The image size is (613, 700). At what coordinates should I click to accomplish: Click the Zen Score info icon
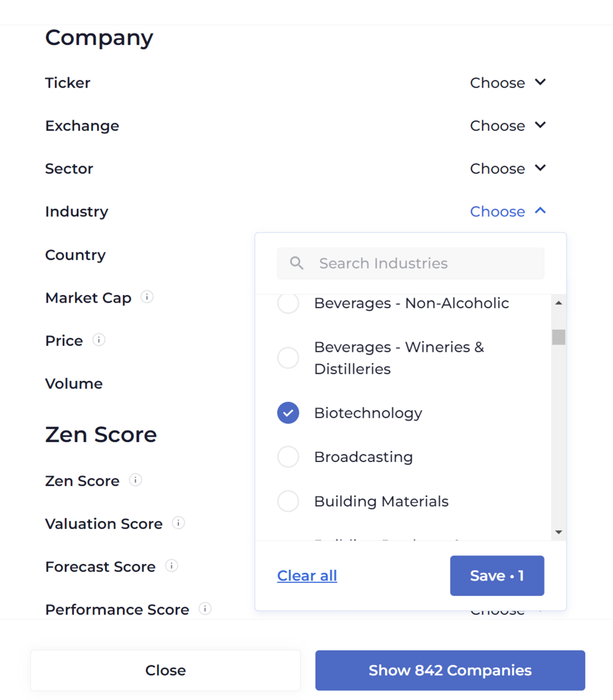135,480
